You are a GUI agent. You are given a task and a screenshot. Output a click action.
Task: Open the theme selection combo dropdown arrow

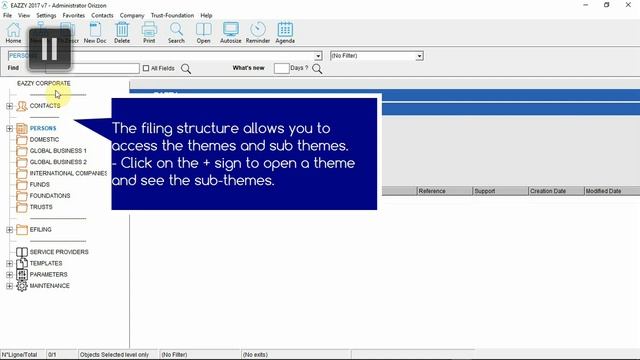(x=318, y=56)
